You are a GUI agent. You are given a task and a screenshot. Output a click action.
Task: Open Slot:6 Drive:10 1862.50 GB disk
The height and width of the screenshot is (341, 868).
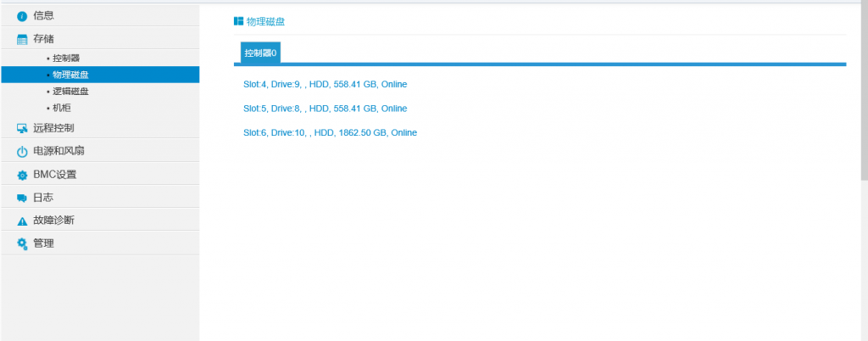coord(330,133)
